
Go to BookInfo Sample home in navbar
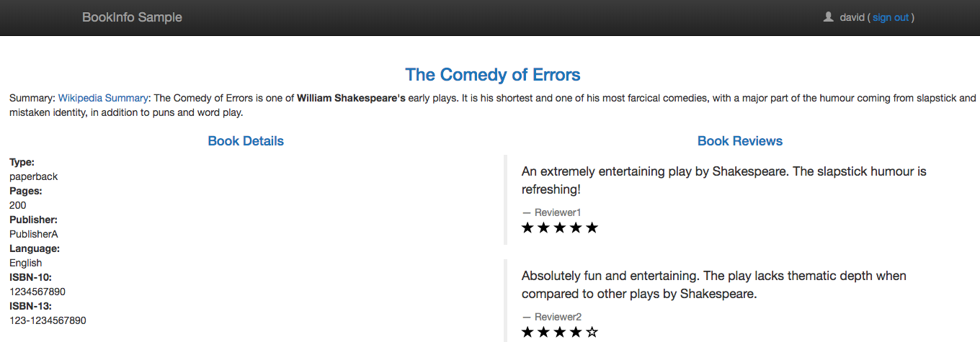(132, 17)
